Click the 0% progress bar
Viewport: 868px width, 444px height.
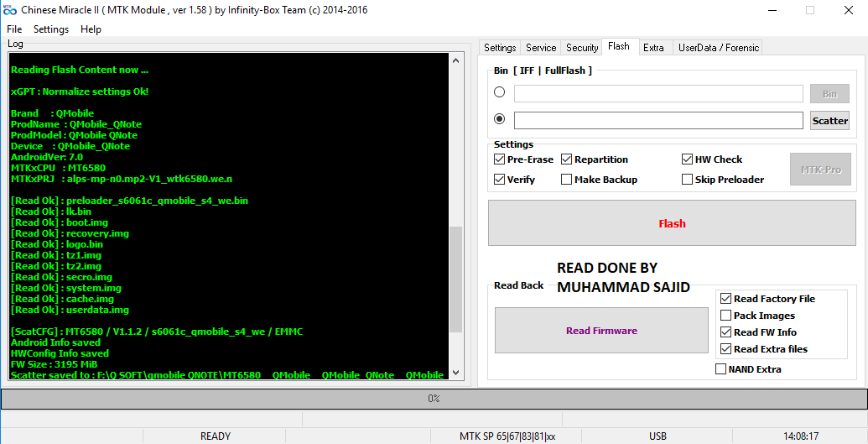click(434, 399)
